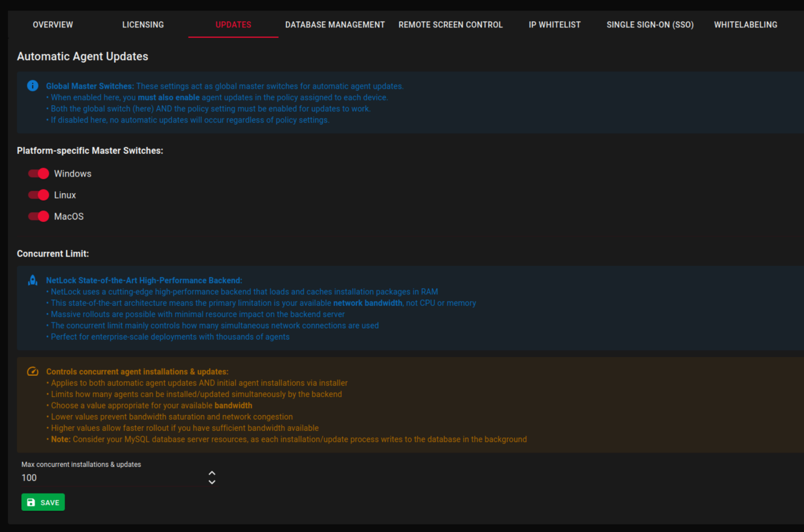Focus the Max concurrent installations & updates field
Screen dimensions: 804x532
[105, 478]
